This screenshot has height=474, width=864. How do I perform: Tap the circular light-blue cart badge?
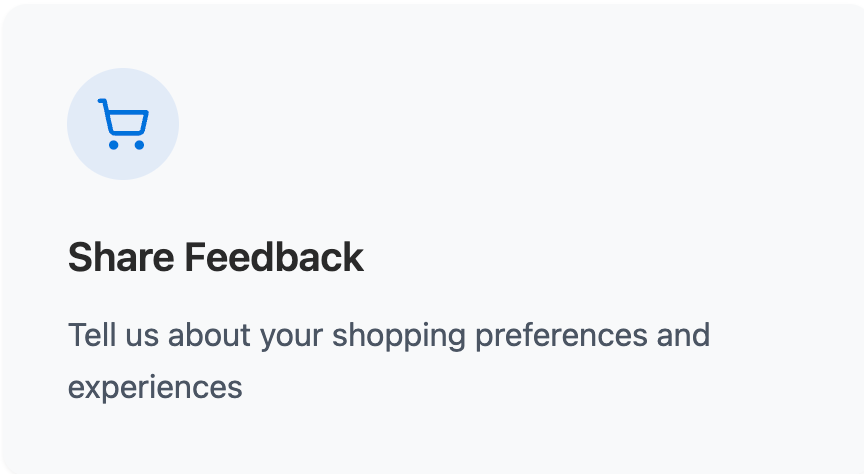(x=123, y=124)
